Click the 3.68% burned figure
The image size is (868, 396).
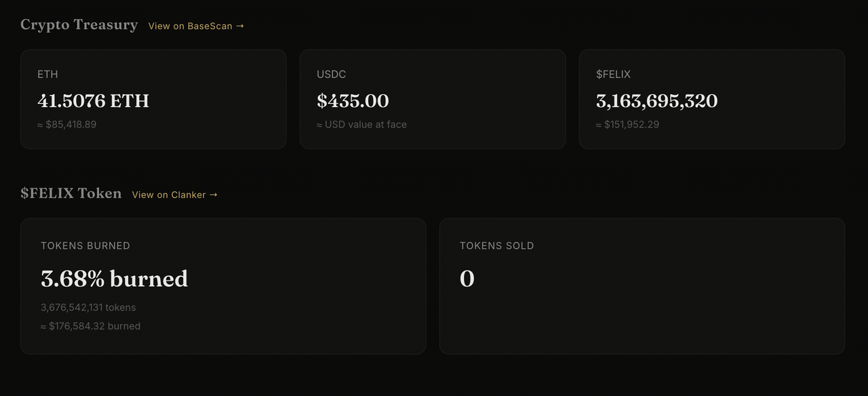coord(114,279)
